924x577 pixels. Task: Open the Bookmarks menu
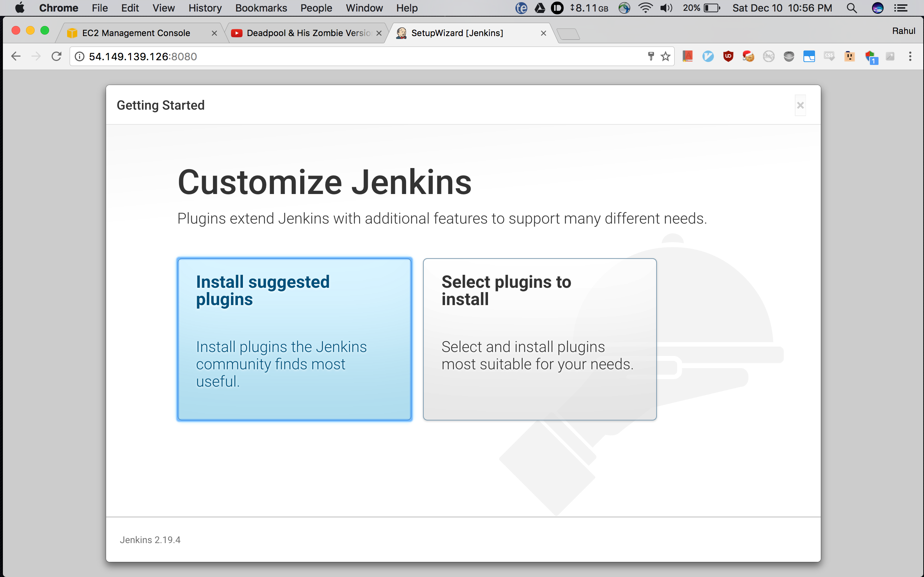tap(261, 8)
